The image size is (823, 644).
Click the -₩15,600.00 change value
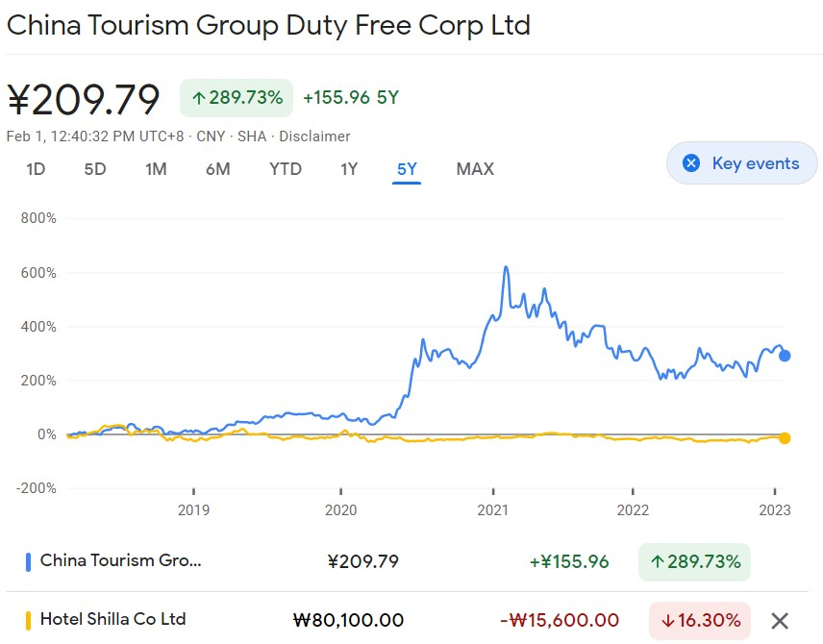(560, 620)
